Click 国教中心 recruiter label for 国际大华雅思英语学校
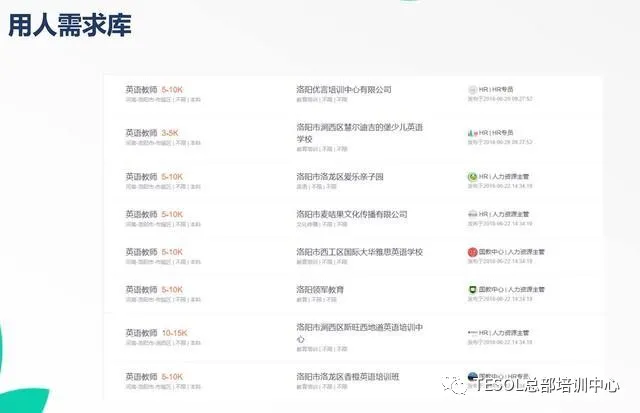Image resolution: width=640 pixels, height=413 pixels. [491, 252]
